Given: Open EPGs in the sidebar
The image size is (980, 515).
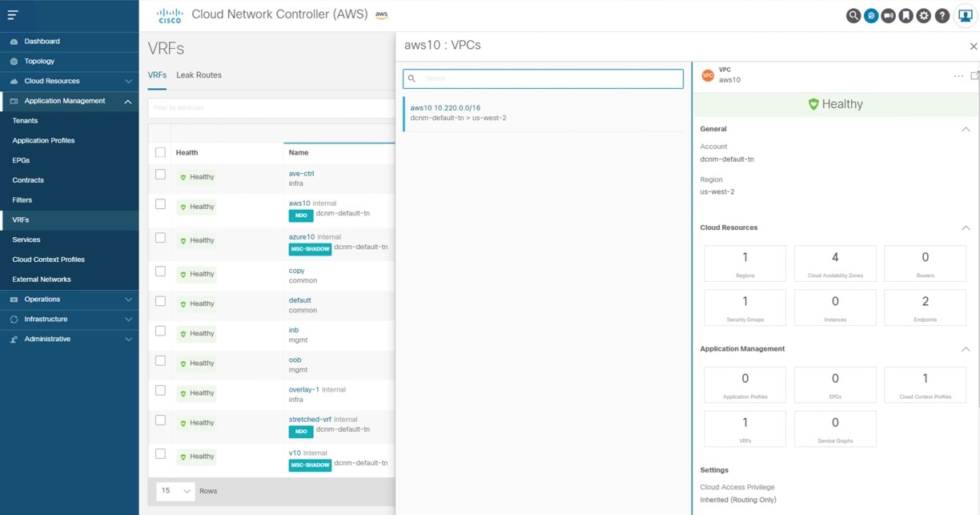Looking at the screenshot, I should pos(21,160).
